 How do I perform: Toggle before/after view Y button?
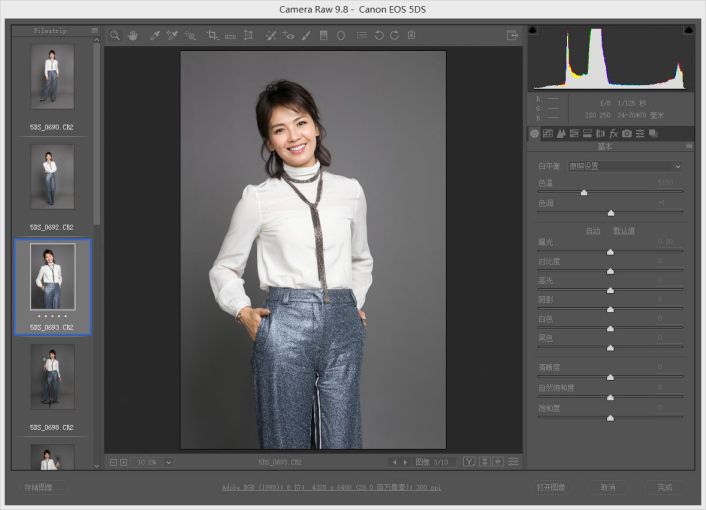[468, 462]
